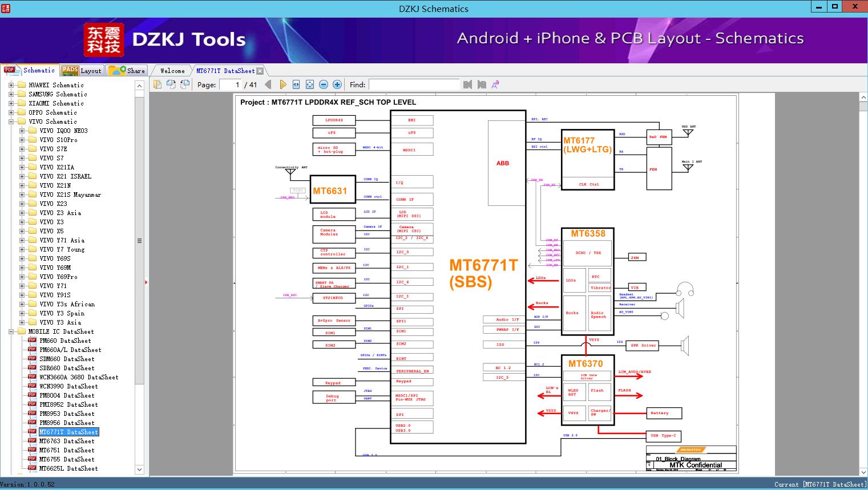Click the document view scroll up arrow
Image resolution: width=868 pixels, height=490 pixels.
[x=863, y=98]
